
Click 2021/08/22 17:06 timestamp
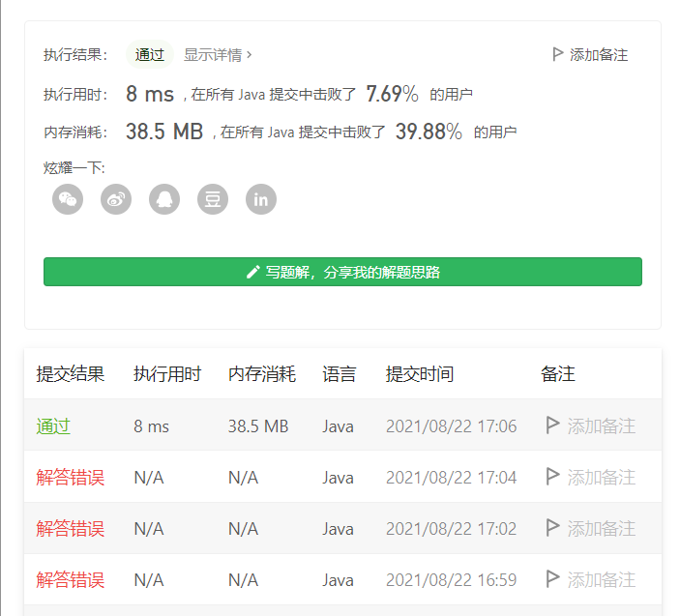click(x=452, y=426)
